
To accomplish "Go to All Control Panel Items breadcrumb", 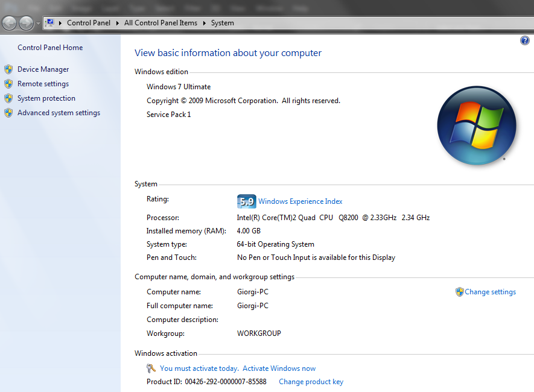I will pos(161,23).
